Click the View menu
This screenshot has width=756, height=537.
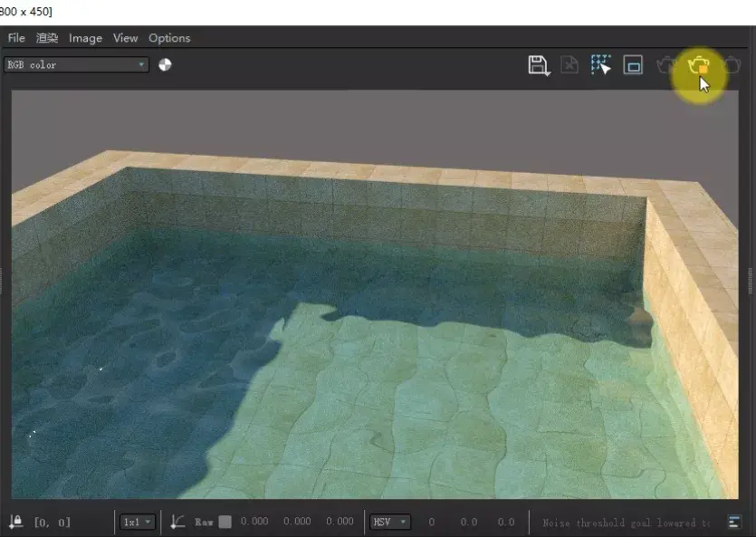tap(125, 38)
